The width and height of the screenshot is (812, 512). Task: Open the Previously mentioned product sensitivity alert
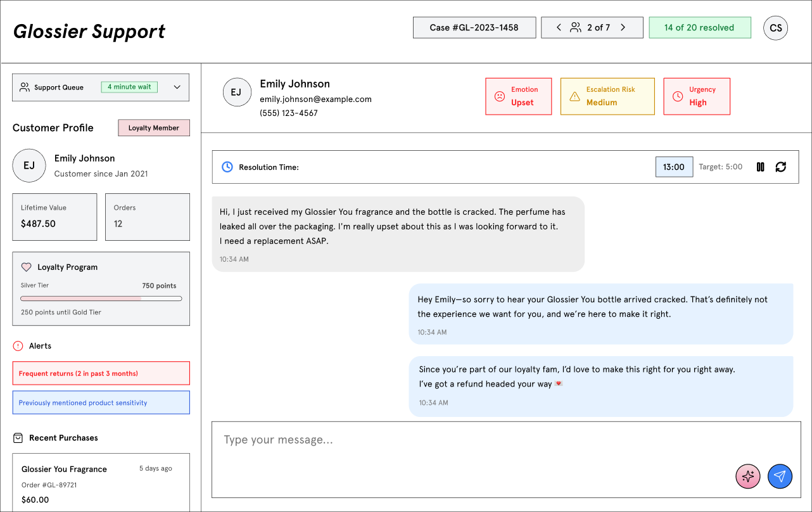[x=101, y=402]
